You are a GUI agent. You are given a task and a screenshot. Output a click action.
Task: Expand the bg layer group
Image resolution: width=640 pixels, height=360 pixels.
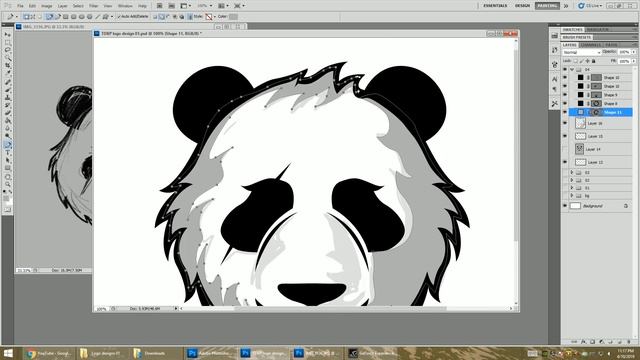pyautogui.click(x=572, y=196)
